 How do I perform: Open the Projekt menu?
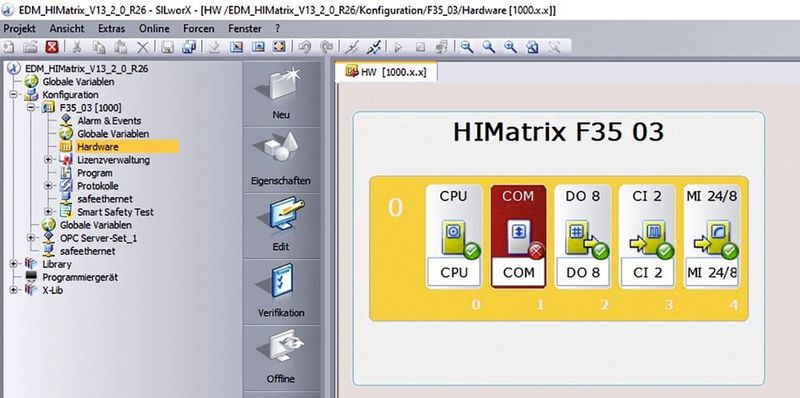tap(19, 29)
